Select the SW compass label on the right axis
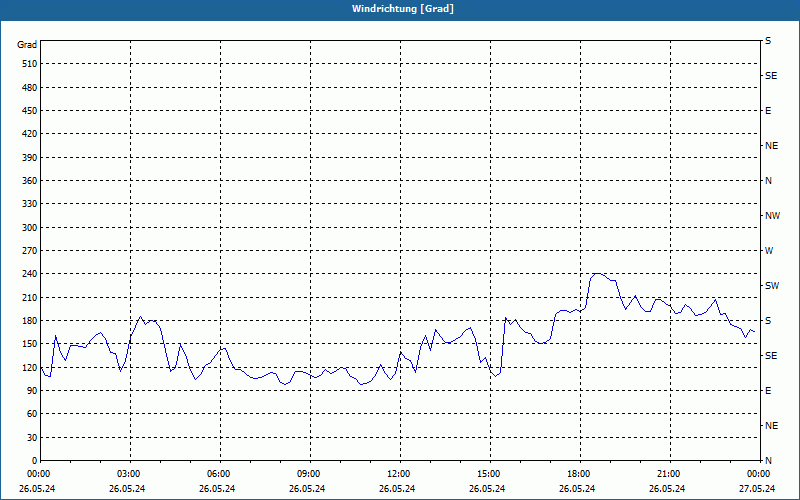Image resolution: width=800 pixels, height=500 pixels. 772,286
